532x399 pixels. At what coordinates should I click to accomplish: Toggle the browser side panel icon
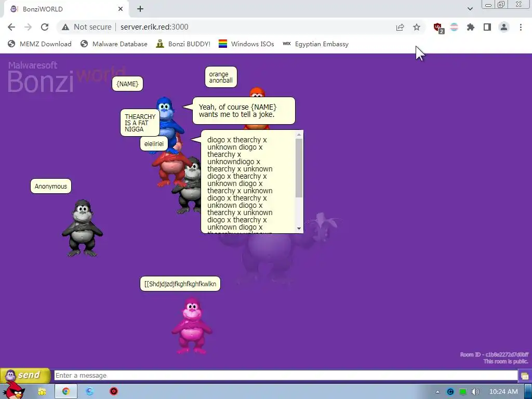pos(487,27)
